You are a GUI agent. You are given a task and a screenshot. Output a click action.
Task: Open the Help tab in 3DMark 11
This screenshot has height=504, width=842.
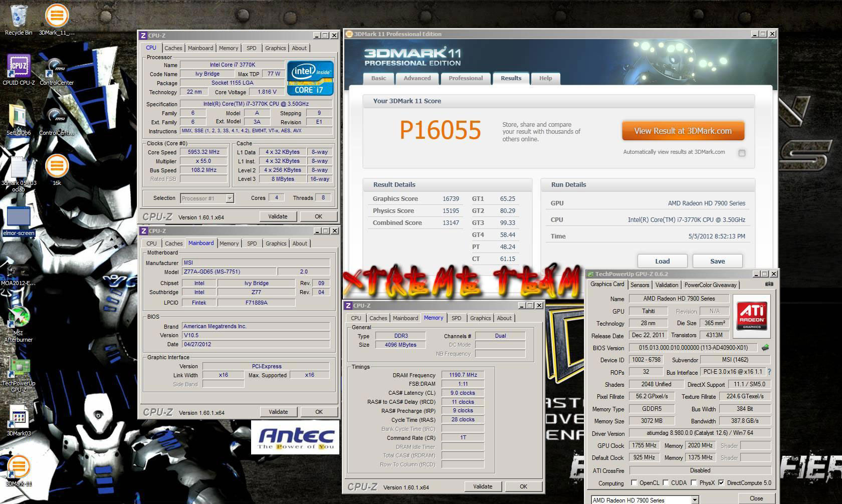click(x=545, y=78)
